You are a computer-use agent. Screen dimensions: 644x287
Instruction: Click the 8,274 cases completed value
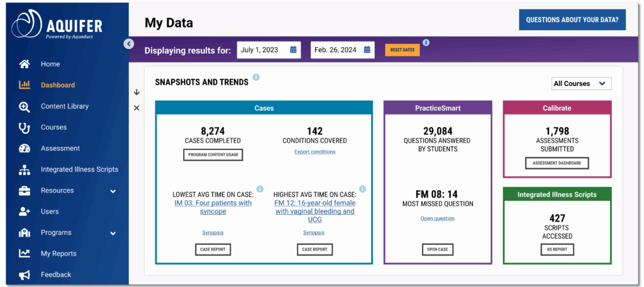click(x=211, y=131)
